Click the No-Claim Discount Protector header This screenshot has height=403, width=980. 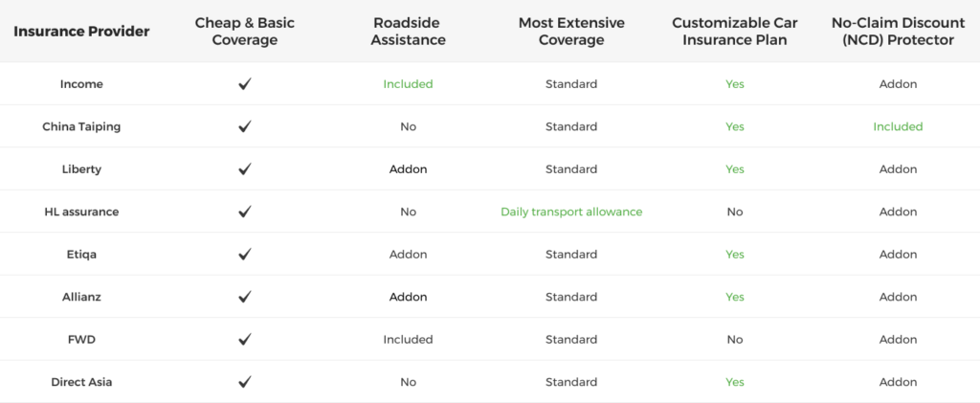[898, 32]
